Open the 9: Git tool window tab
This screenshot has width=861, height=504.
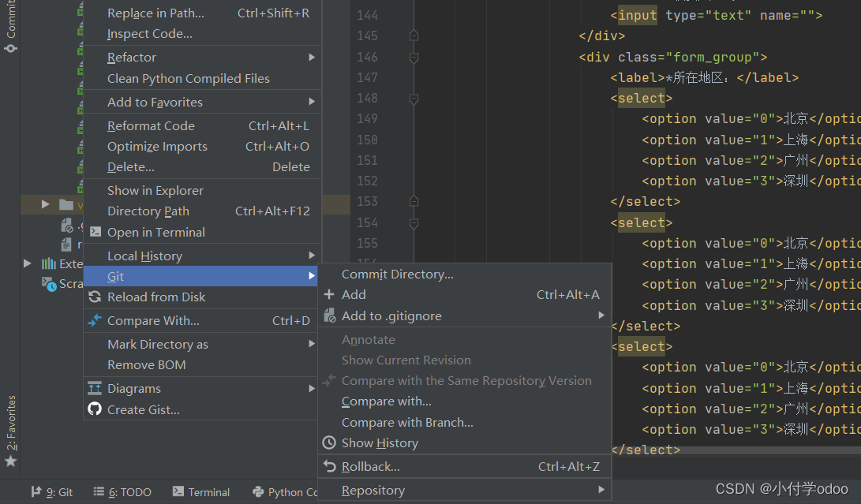click(51, 492)
